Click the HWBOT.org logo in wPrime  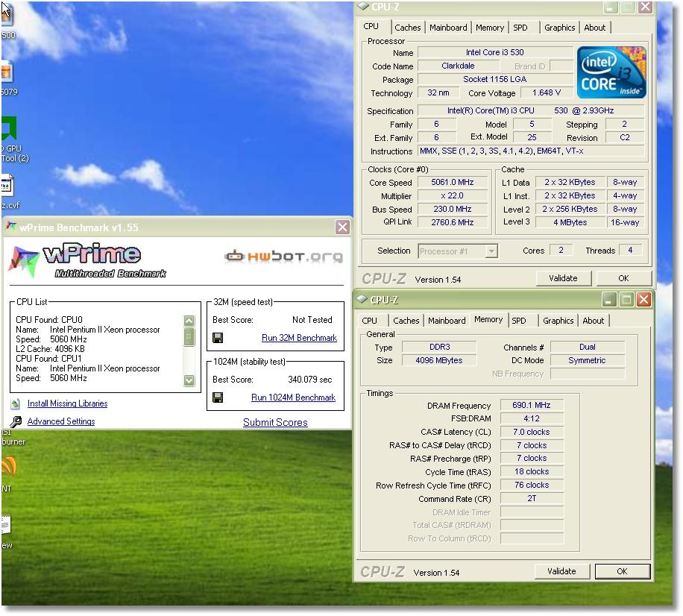point(283,256)
